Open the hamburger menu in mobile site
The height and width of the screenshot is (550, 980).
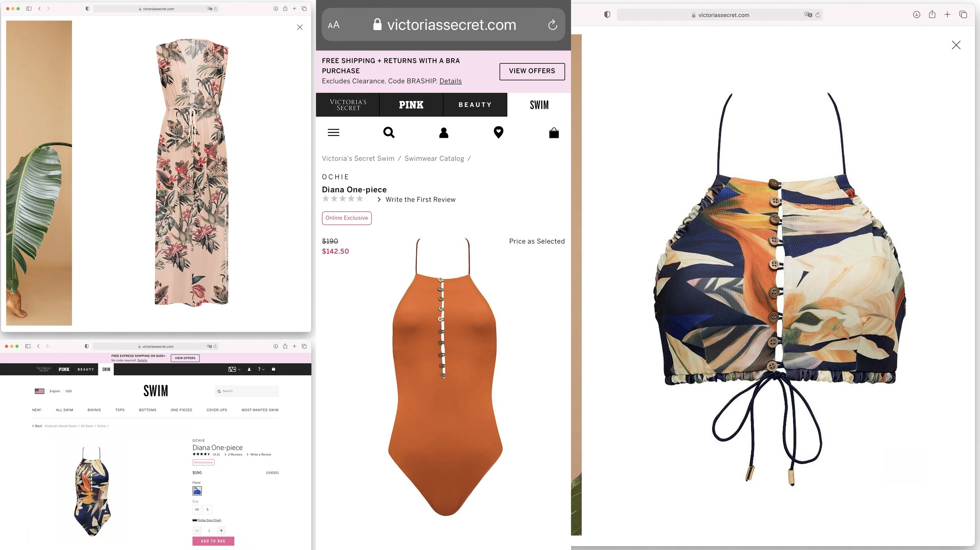click(333, 133)
